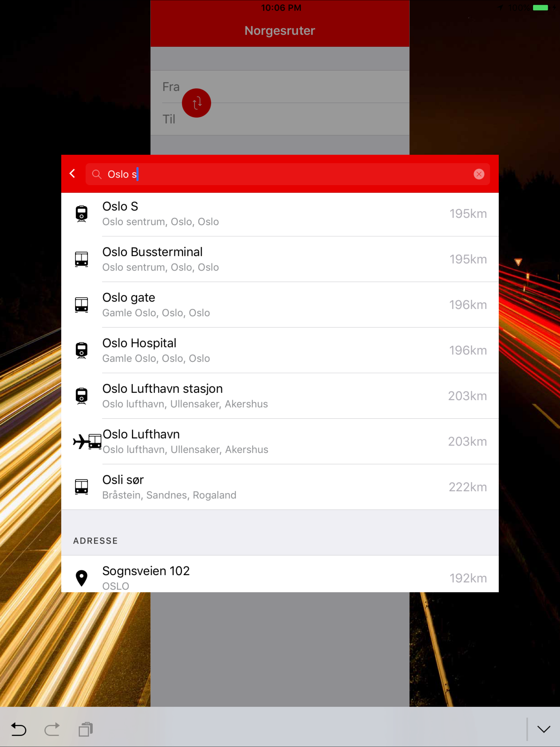Tap the keyboard redo arrow
Screen dimensions: 560x747
[x=52, y=729]
